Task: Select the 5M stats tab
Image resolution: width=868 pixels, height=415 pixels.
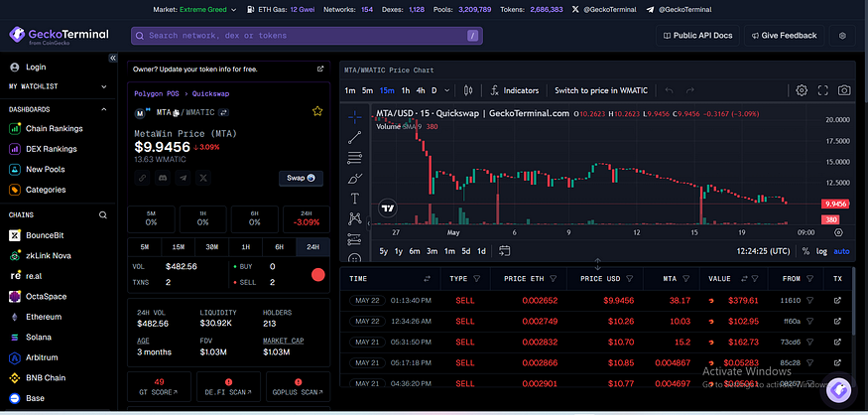Action: coord(144,247)
